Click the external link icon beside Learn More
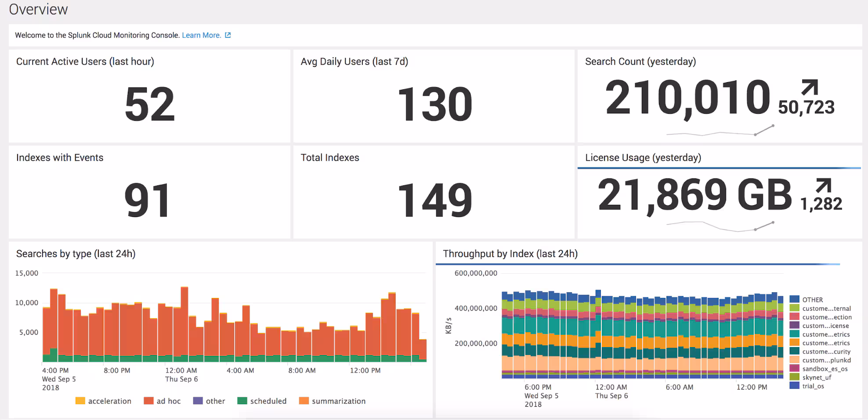This screenshot has width=868, height=420. 228,35
